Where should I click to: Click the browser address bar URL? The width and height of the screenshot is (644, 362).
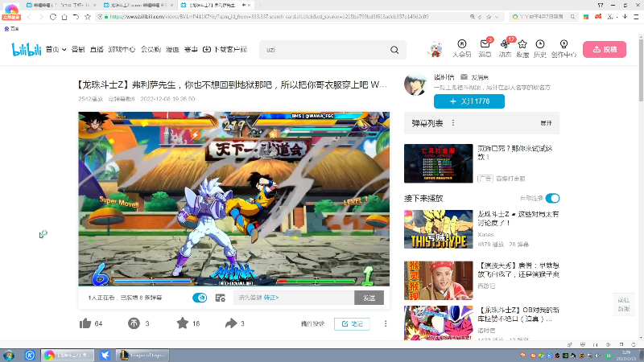pos(269,17)
